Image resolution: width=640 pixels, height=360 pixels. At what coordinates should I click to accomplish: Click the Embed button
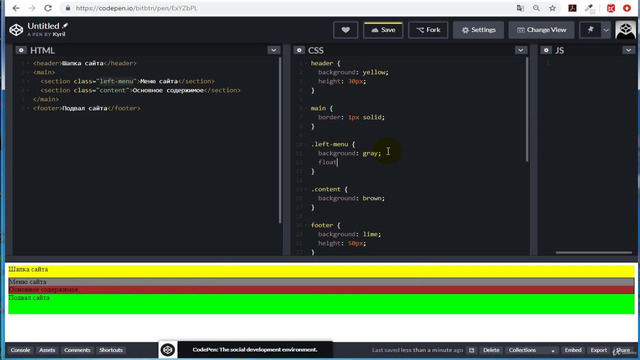573,350
